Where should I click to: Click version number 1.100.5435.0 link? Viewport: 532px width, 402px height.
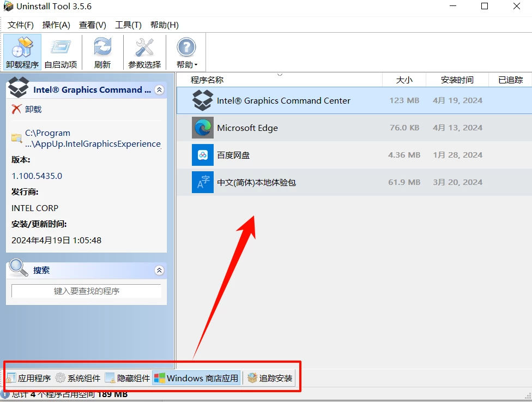pos(37,176)
